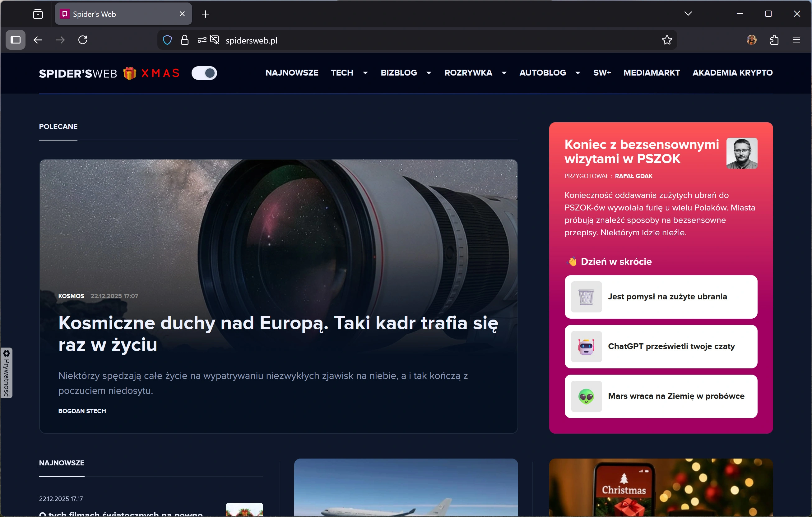Screen dimensions: 812x517
Task: Expand the ROZRYWKA dropdown arrow
Action: click(x=504, y=73)
